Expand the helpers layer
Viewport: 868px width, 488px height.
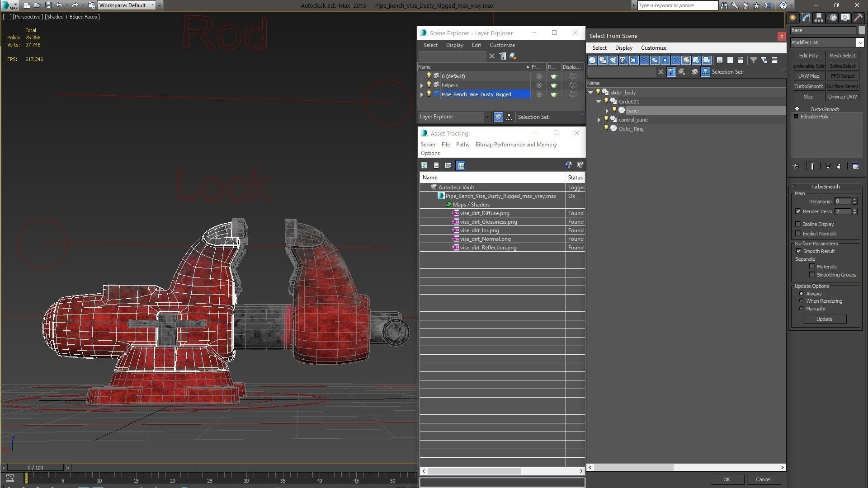422,85
